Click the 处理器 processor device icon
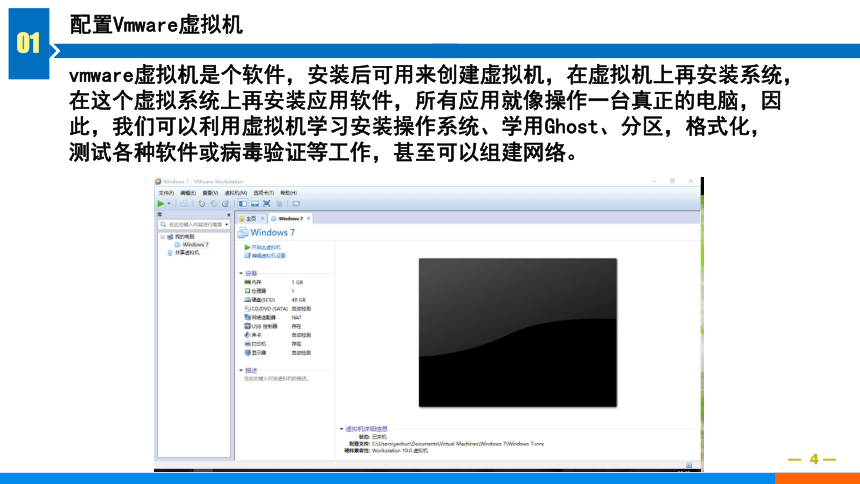860x484 pixels. pyautogui.click(x=247, y=291)
